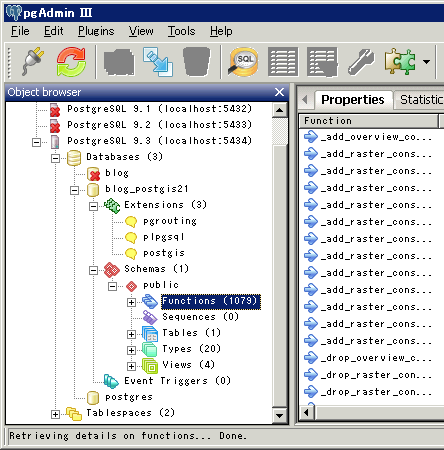
Task: Click the PostgreSQL 9.2 disconnected server icon
Action: click(x=55, y=126)
